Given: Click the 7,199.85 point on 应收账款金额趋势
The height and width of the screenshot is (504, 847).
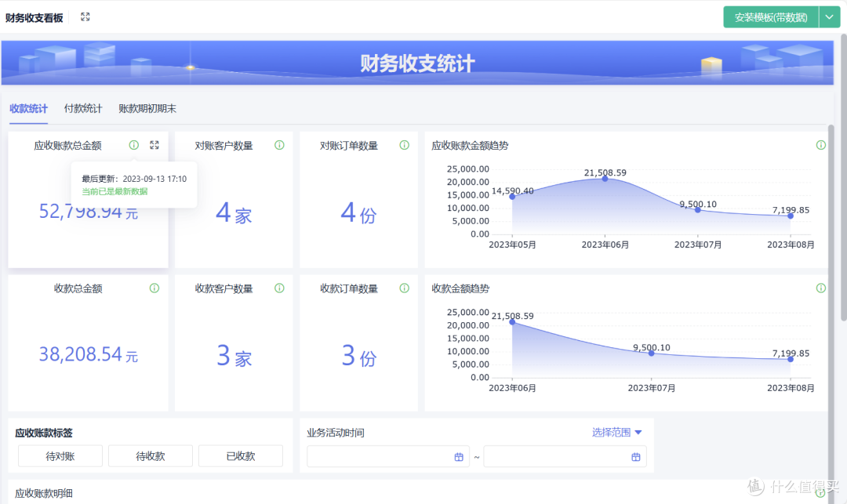Looking at the screenshot, I should pyautogui.click(x=791, y=216).
